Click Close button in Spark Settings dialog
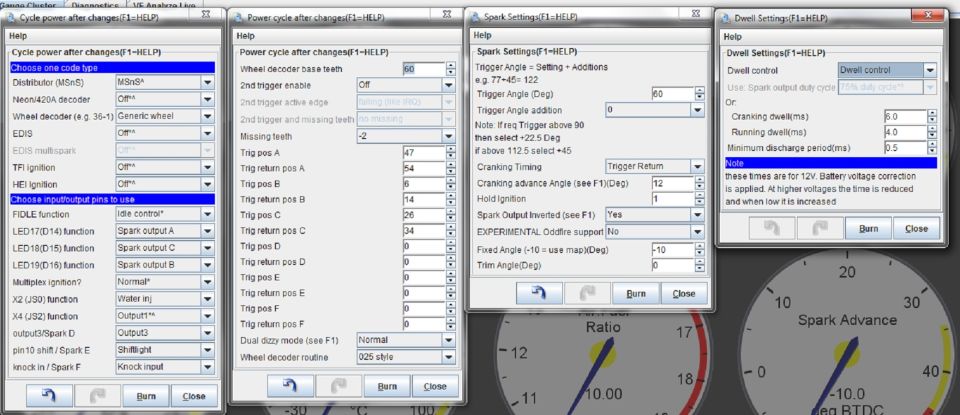Image resolution: width=960 pixels, height=415 pixels. click(684, 293)
